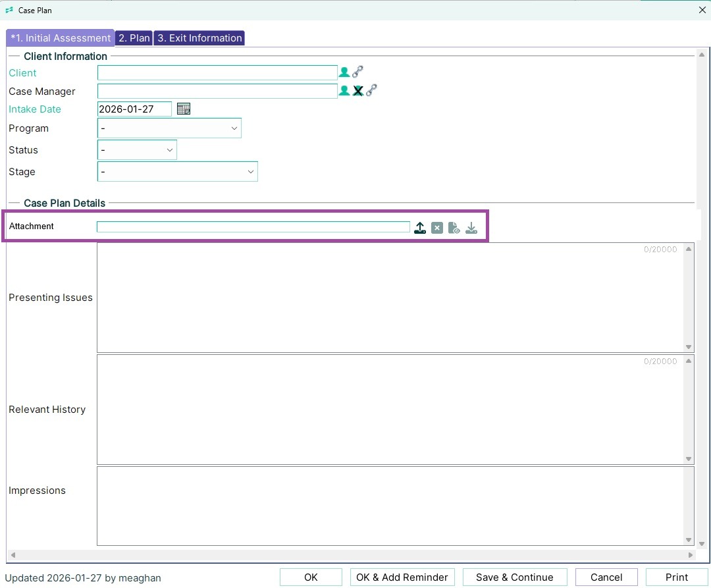Click the upload attachment icon
Viewport: 711px width, 588px height.
click(420, 228)
